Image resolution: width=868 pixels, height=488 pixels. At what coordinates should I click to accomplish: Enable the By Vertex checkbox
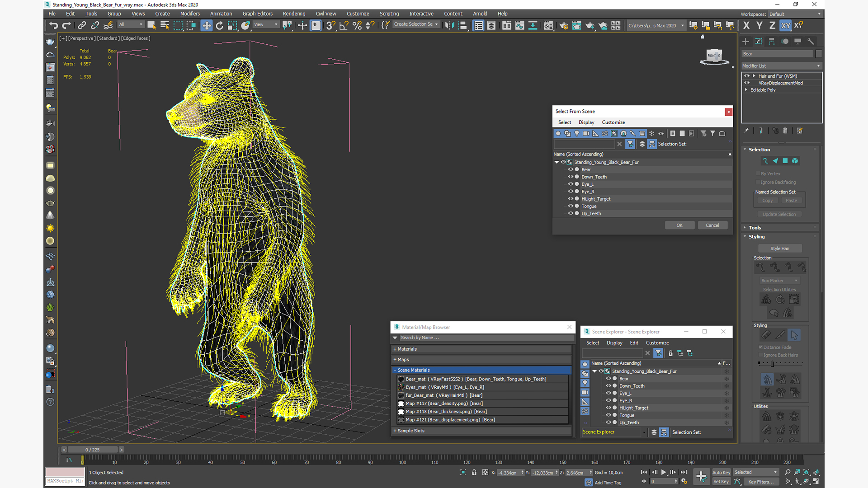[758, 174]
